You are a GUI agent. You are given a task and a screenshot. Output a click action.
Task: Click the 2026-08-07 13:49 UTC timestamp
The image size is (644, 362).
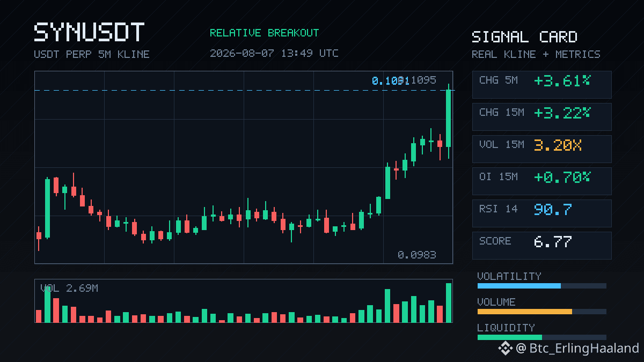(274, 53)
